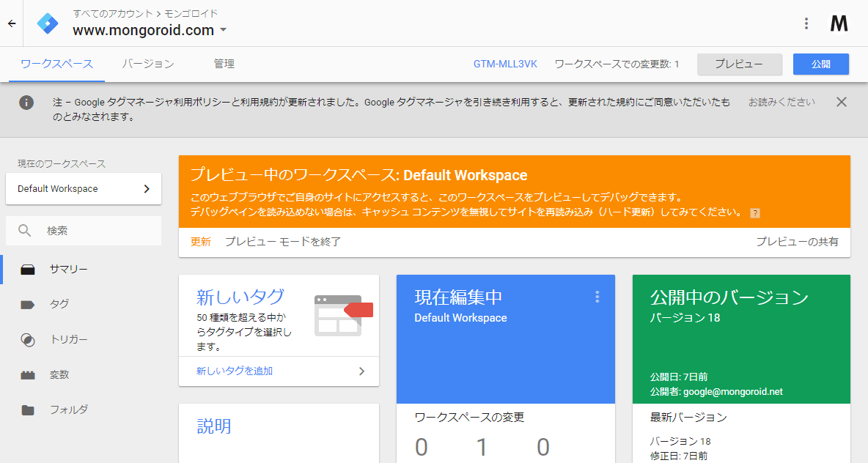The width and height of the screenshot is (868, 463).
Task: Dismiss the policy notice with the X
Action: click(842, 102)
